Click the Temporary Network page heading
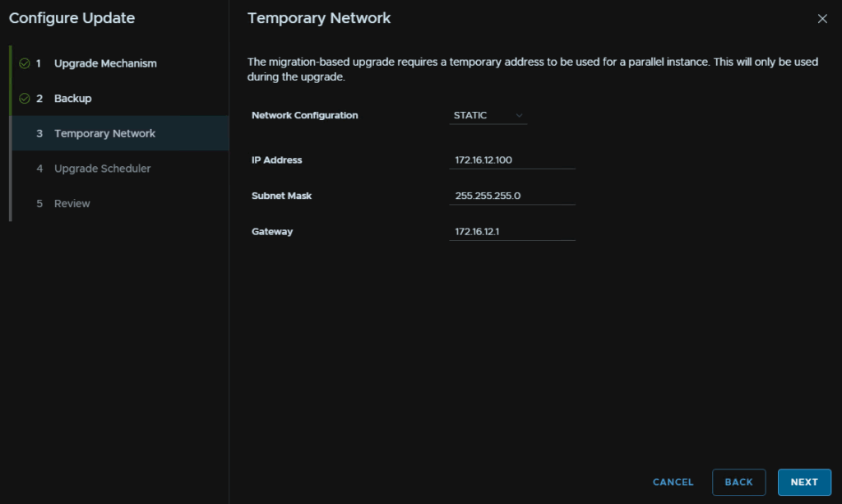The width and height of the screenshot is (842, 504). [x=319, y=18]
